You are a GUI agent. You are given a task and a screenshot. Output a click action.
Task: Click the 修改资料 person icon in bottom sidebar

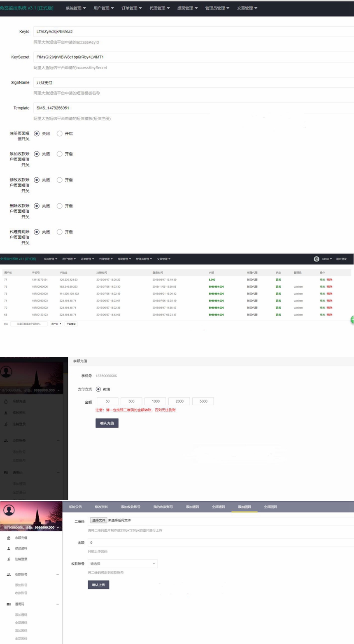(x=9, y=549)
